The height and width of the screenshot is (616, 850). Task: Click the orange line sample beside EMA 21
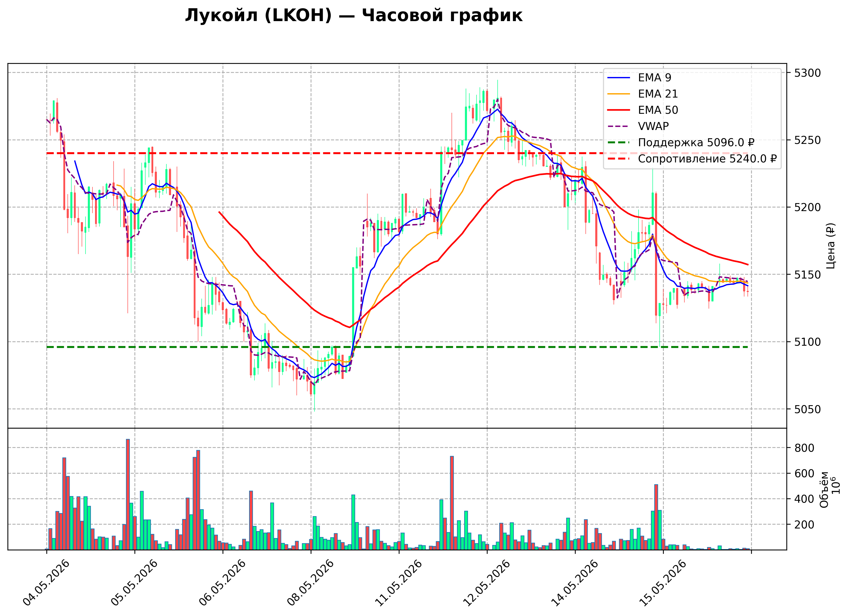click(619, 94)
